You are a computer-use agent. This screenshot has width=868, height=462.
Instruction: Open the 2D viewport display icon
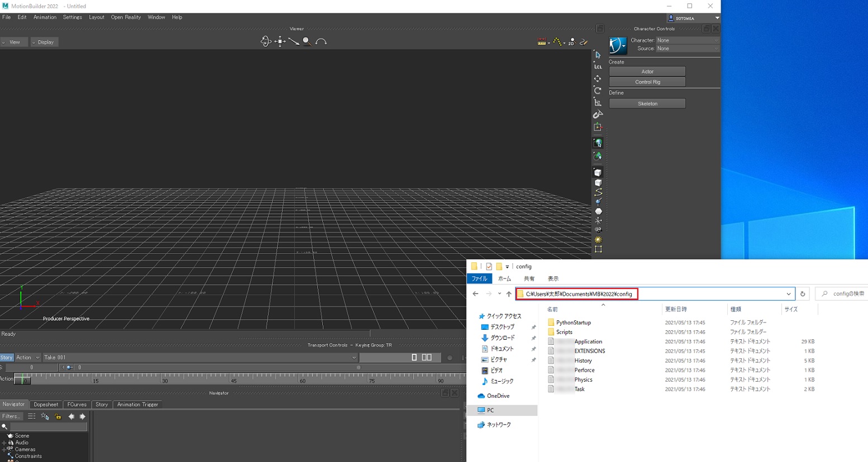pos(572,42)
